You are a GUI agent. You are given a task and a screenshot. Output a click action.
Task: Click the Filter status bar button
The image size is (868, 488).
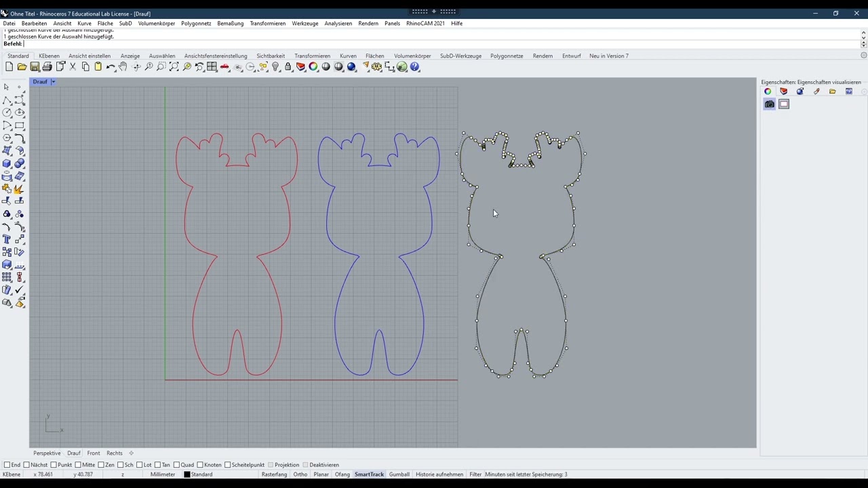(x=475, y=474)
